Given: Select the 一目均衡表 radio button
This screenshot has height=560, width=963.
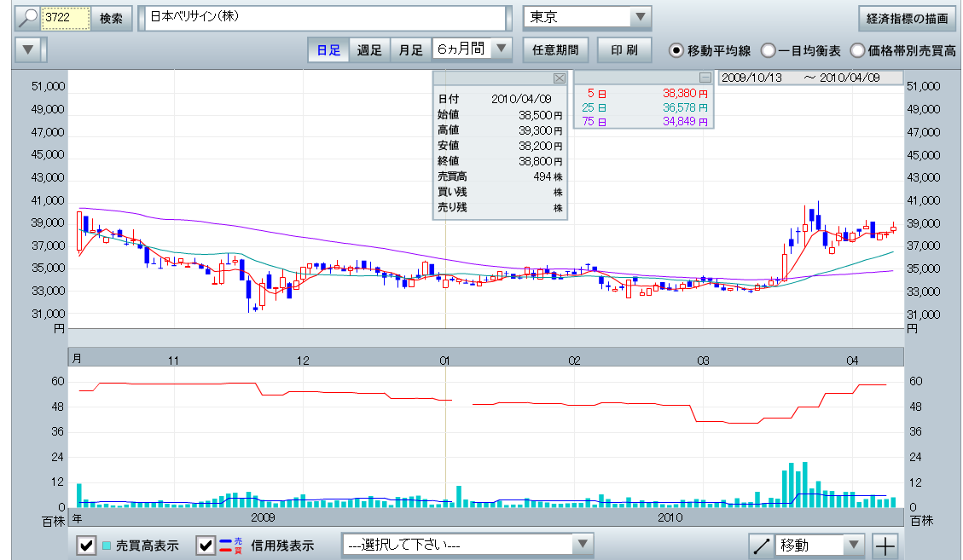Looking at the screenshot, I should click(769, 50).
